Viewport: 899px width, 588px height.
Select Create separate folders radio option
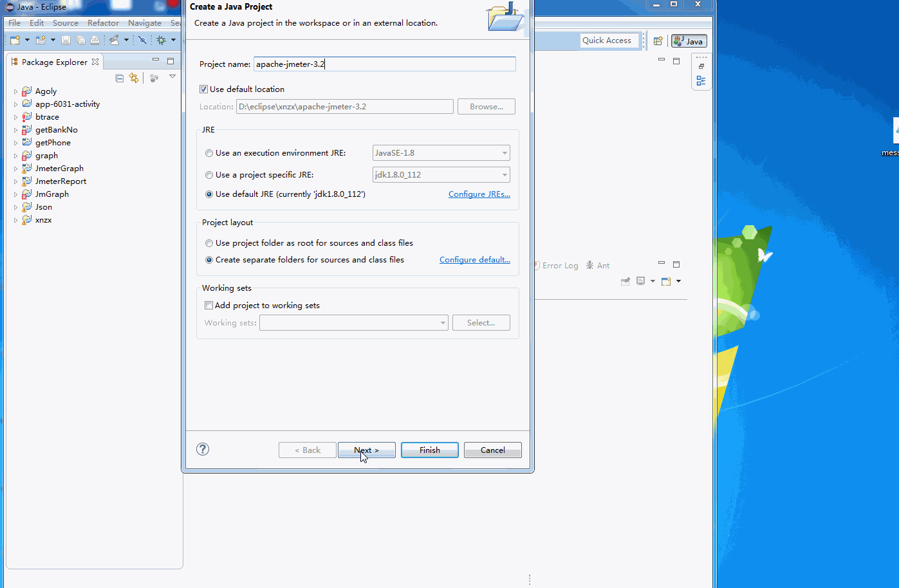pos(209,260)
